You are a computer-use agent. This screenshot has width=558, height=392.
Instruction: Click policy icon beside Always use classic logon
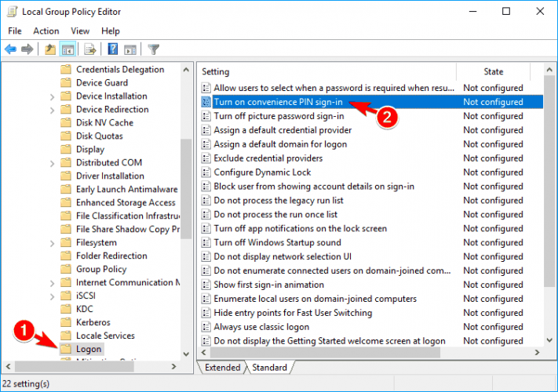click(x=206, y=327)
